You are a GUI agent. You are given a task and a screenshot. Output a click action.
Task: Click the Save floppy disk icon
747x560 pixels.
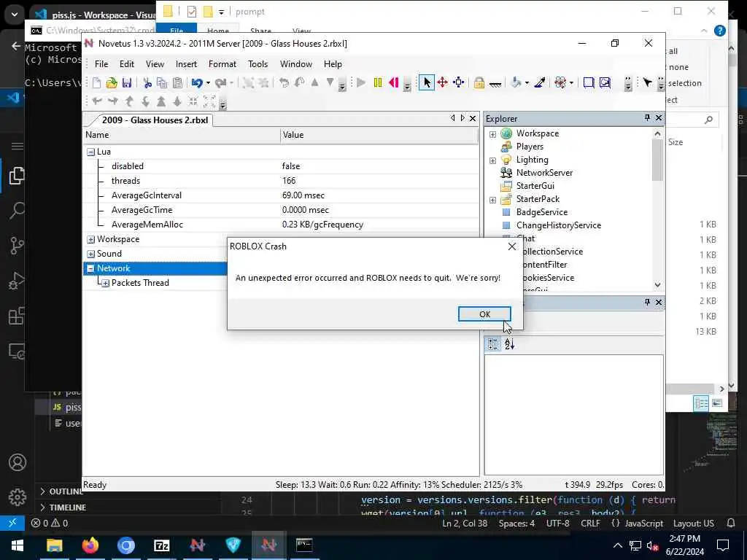[127, 83]
